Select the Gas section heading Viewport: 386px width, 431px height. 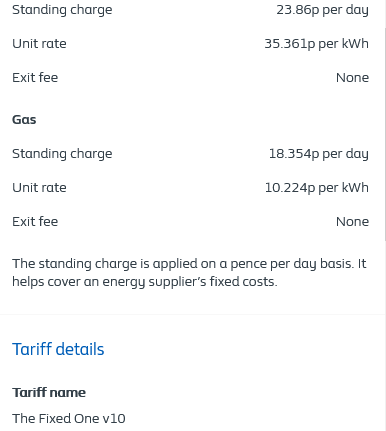[x=24, y=119]
